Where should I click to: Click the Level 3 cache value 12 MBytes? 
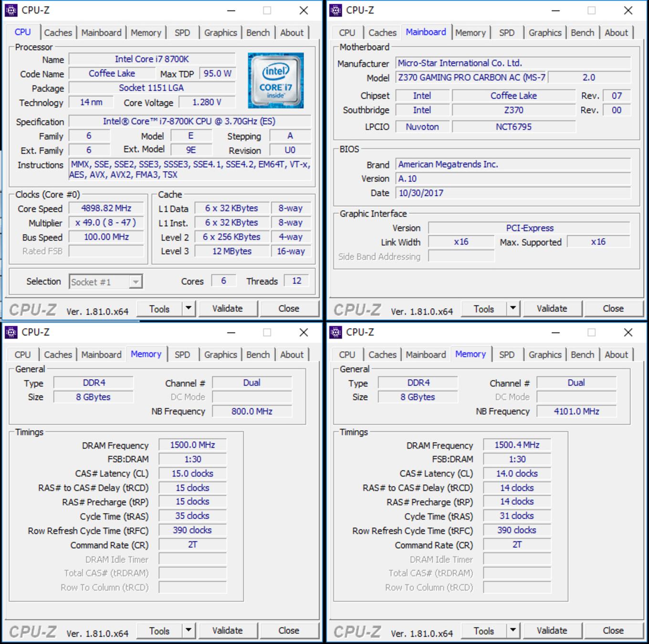point(232,251)
